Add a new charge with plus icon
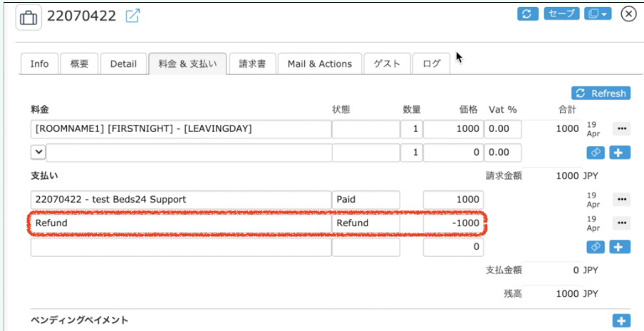The image size is (644, 331). [x=621, y=153]
